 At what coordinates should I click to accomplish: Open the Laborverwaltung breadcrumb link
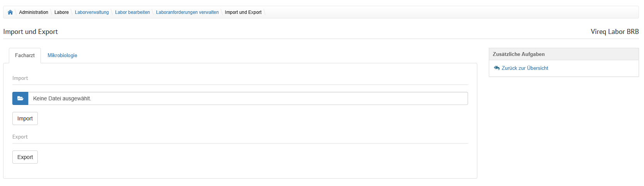coord(92,12)
